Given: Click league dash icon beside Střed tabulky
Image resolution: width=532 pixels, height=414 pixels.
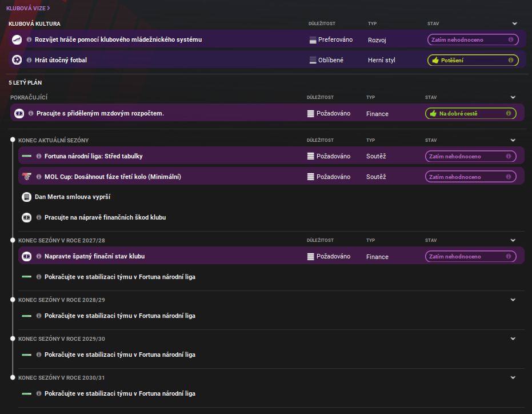Looking at the screenshot, I should pyautogui.click(x=26, y=156).
